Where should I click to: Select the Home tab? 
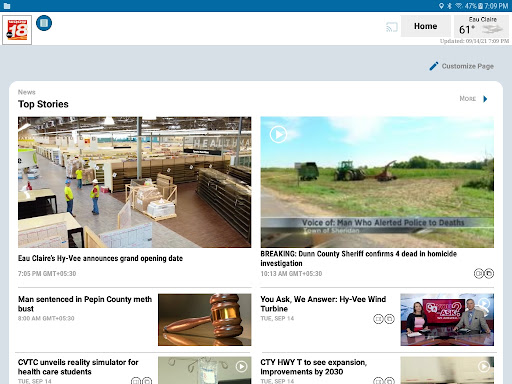point(426,26)
